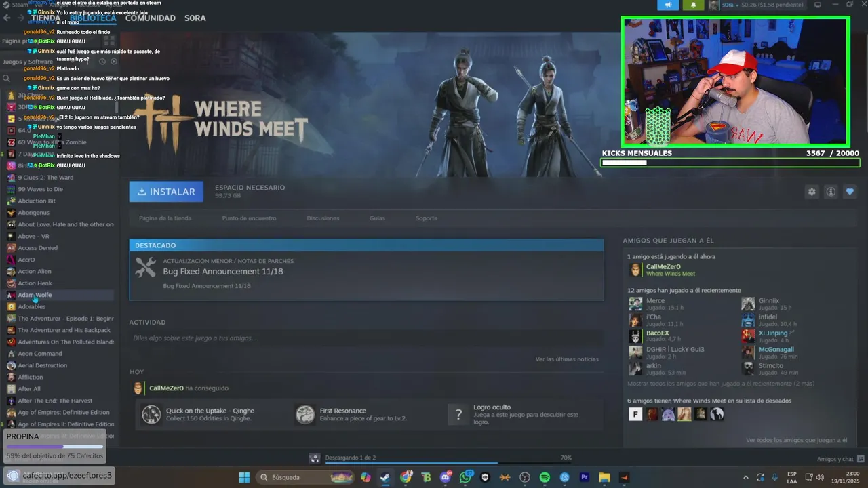Open the Steam announcements megaphone button
Screen dimensions: 868x488
click(x=668, y=5)
